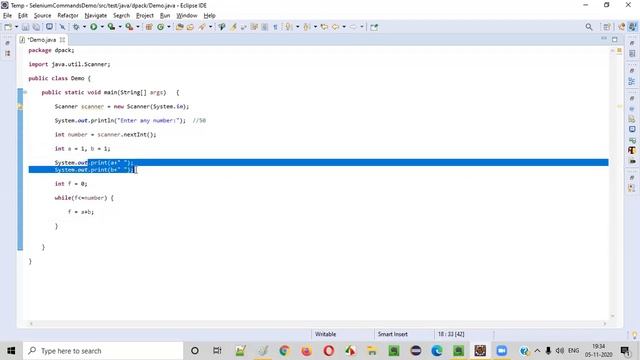
Task: Click the Previous Annotation icon
Action: 307,27
